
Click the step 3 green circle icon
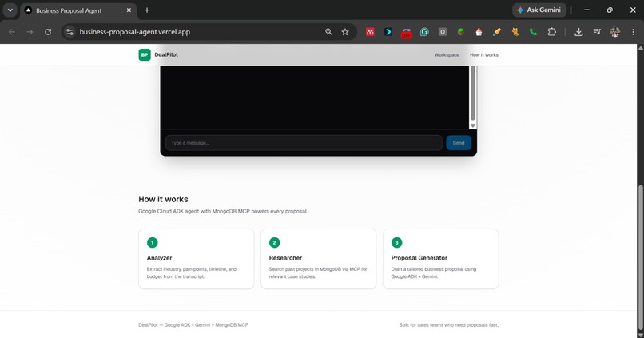396,243
